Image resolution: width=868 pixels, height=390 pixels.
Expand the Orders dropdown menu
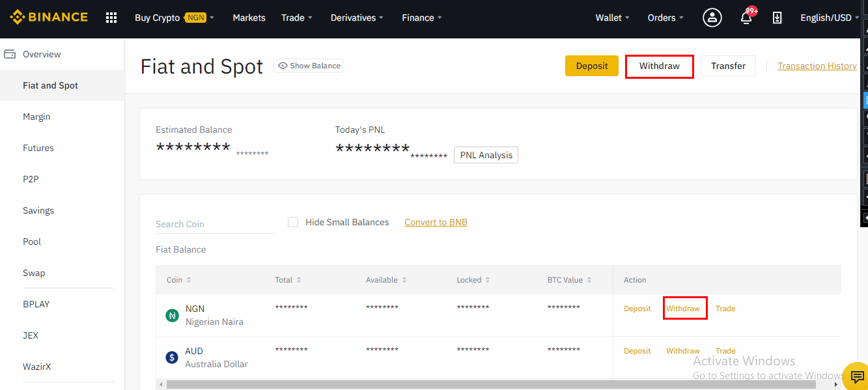(665, 18)
